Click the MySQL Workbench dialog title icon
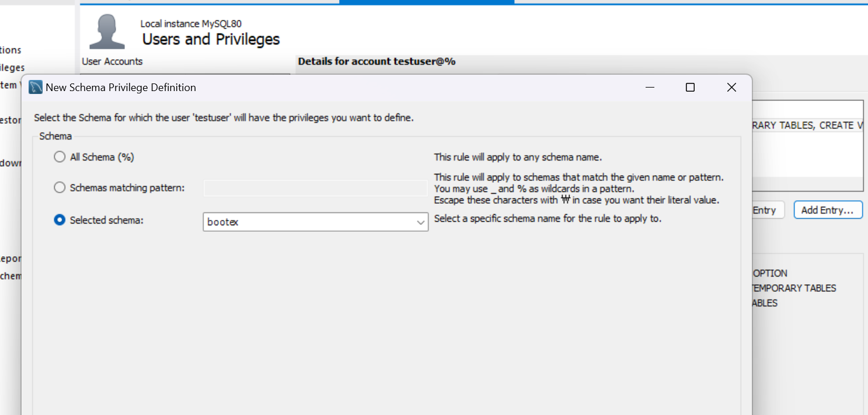 coord(36,88)
